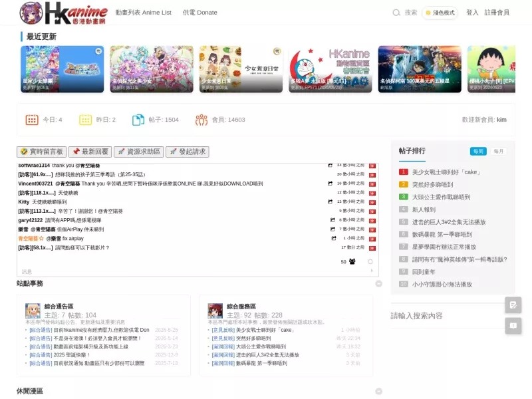Click username softwrae1314 in chat
Image resolution: width=532 pixels, height=399 pixels.
click(x=34, y=166)
